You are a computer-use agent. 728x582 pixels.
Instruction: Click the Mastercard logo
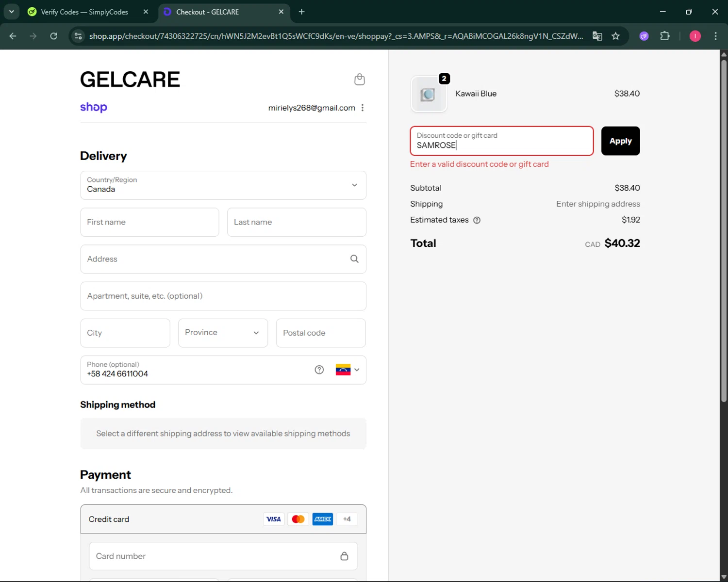tap(298, 519)
